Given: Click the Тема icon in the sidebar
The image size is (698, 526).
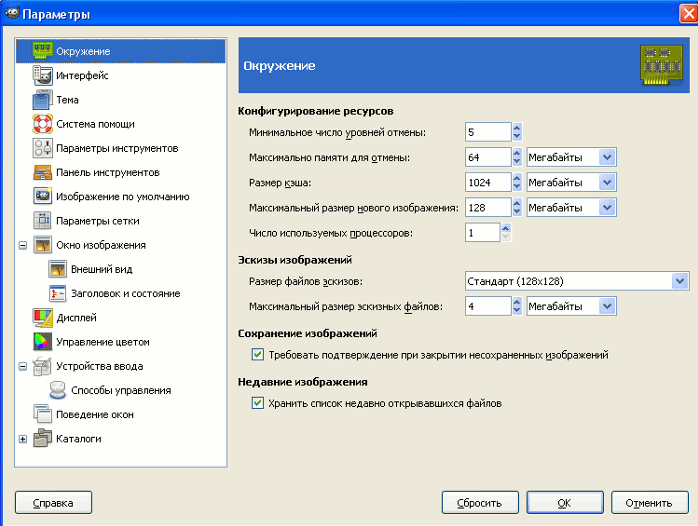Looking at the screenshot, I should (42, 100).
